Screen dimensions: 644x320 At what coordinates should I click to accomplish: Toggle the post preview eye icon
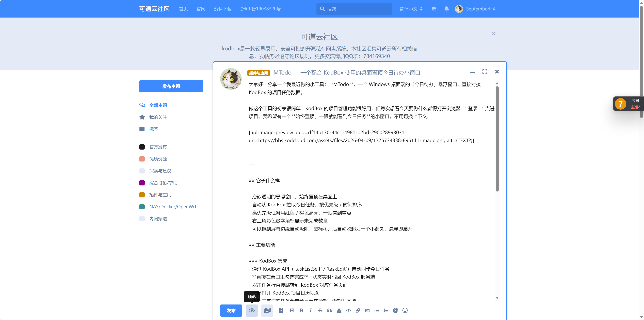251,311
